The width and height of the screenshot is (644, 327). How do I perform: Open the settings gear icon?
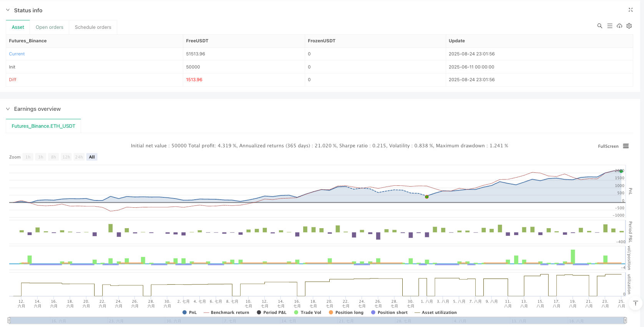(x=629, y=26)
